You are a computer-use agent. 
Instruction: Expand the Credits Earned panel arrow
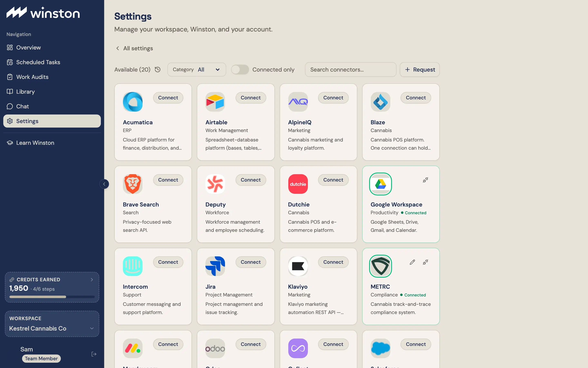coord(92,280)
